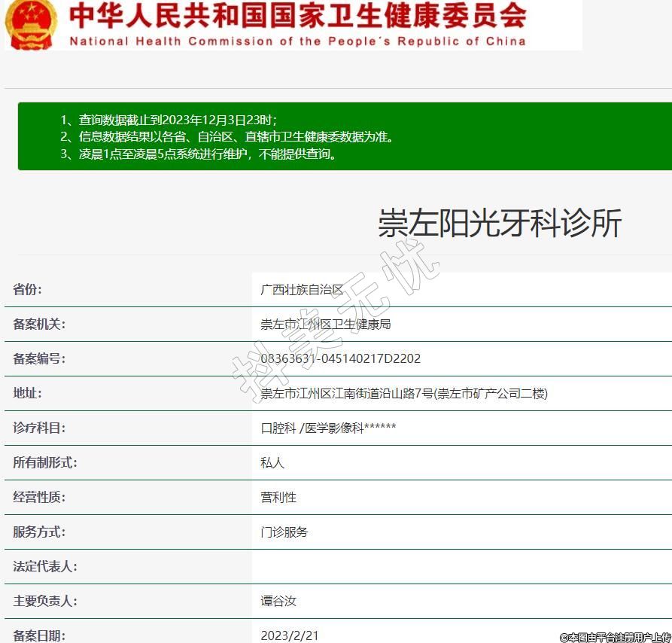Image resolution: width=672 pixels, height=643 pixels.
Task: Select the 经营性质 value 营利性
Action: (x=278, y=498)
